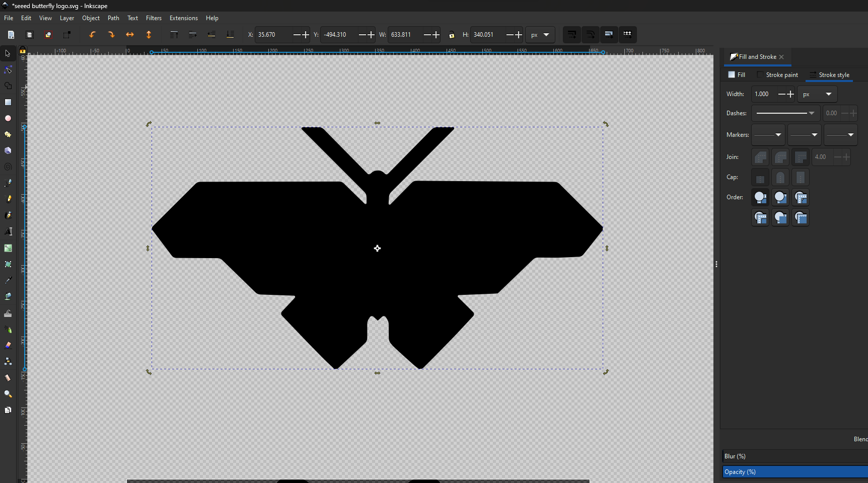The image size is (868, 483).
Task: Activate the Spray tool
Action: tap(8, 329)
